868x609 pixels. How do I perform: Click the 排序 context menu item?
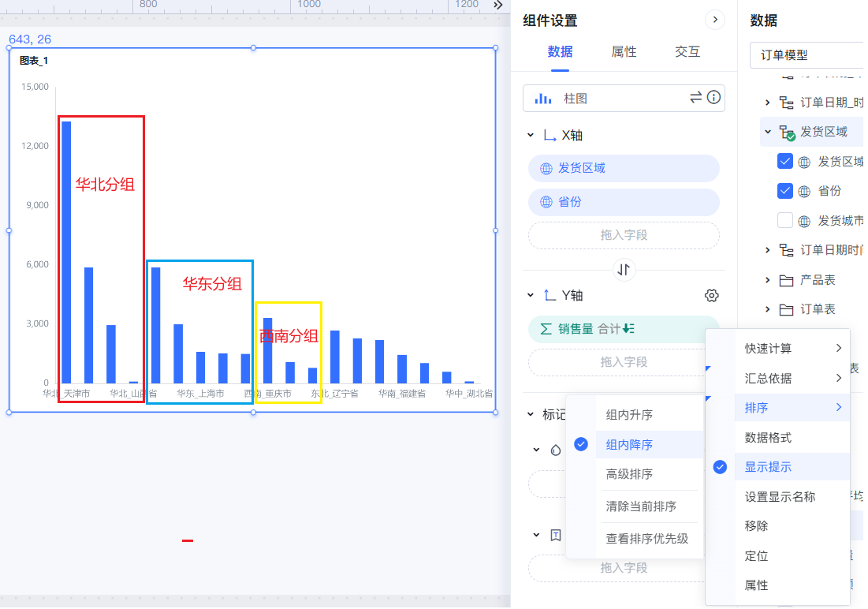pos(792,408)
